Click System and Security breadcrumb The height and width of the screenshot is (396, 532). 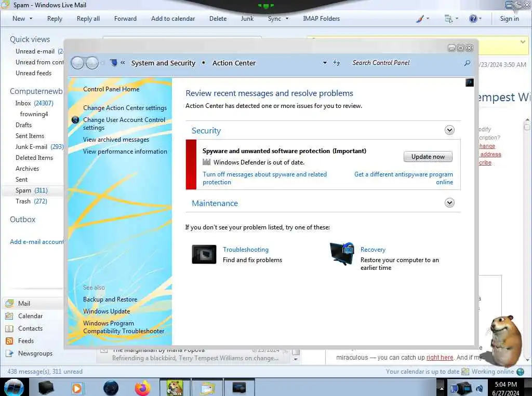[x=163, y=63]
